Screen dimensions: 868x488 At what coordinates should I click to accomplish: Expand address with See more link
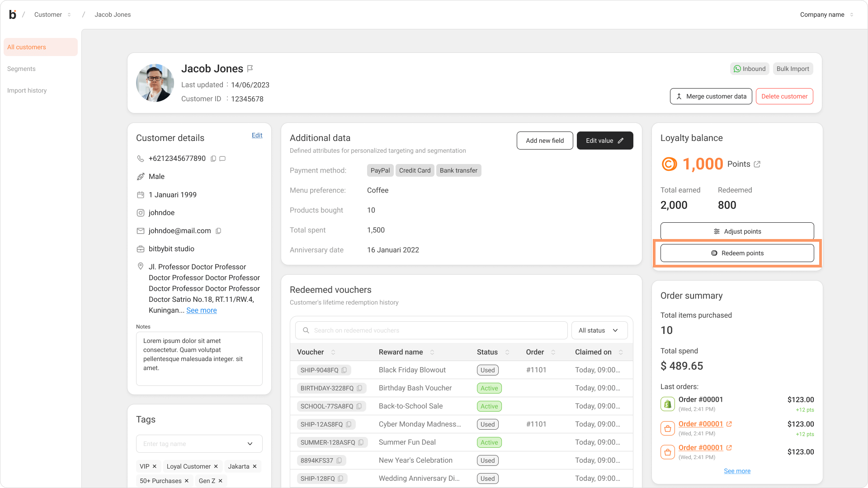(x=202, y=310)
